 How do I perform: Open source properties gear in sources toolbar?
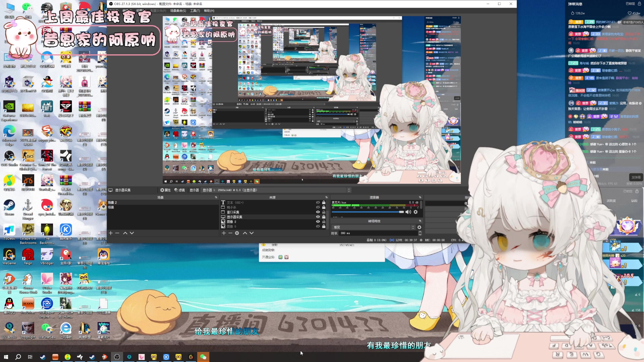coord(237,233)
